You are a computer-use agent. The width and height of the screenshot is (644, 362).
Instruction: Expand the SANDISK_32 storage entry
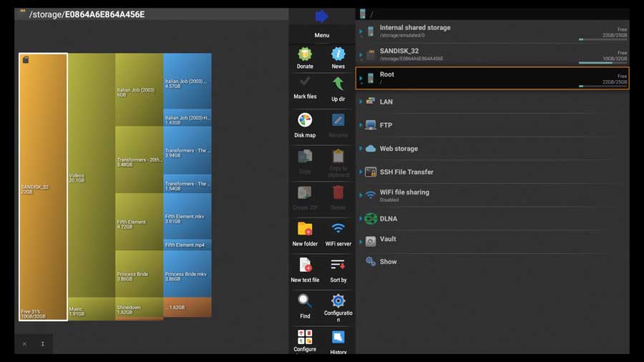coord(361,54)
